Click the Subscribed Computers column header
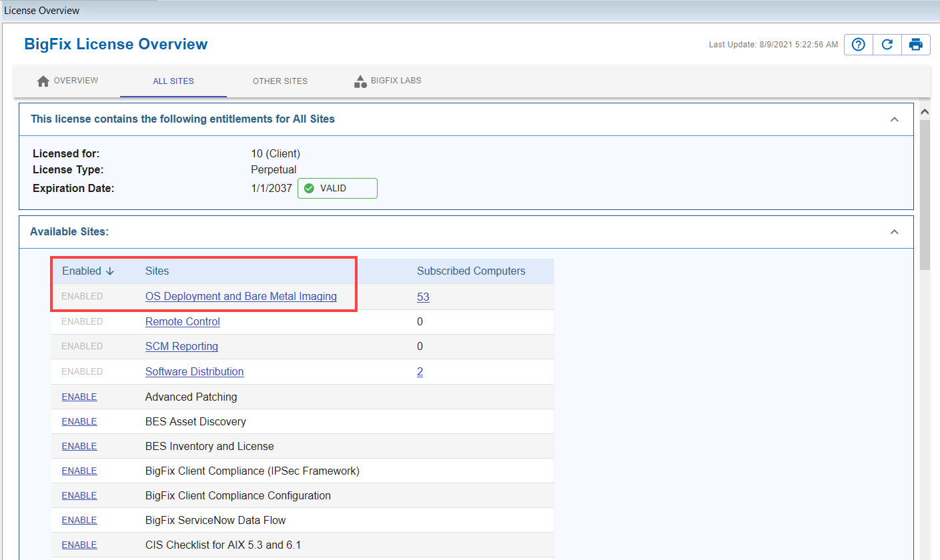Viewport: 940px width, 560px height. click(x=471, y=271)
